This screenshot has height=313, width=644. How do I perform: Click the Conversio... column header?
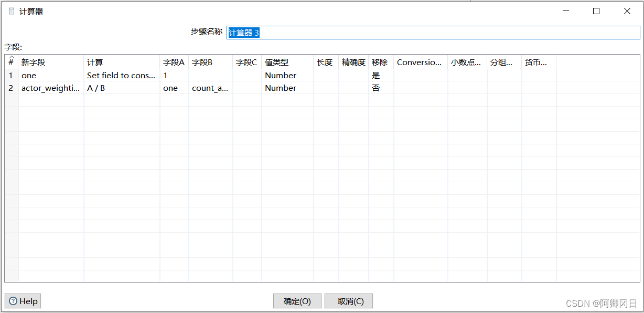point(420,62)
